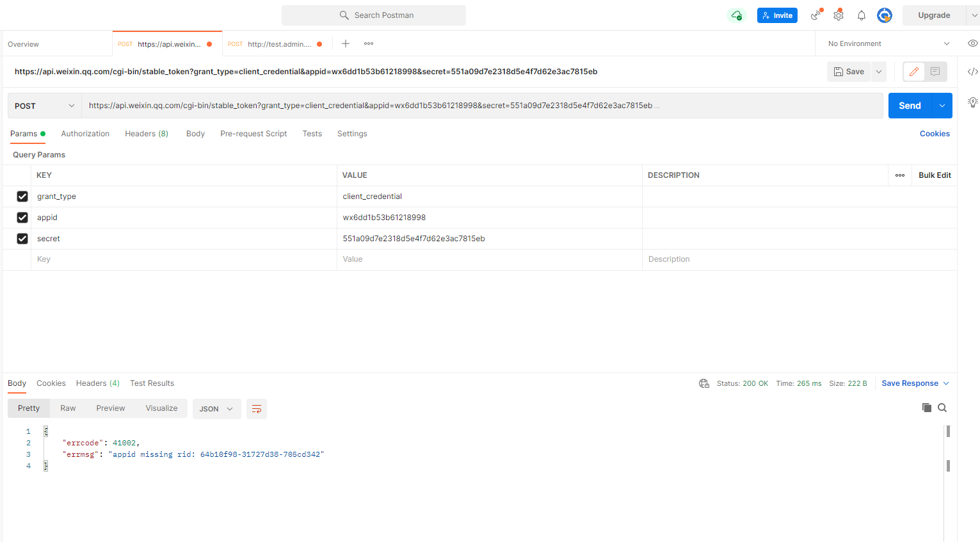Image resolution: width=980 pixels, height=542 pixels.
Task: Expand the Send button dropdown arrow
Action: (x=942, y=106)
